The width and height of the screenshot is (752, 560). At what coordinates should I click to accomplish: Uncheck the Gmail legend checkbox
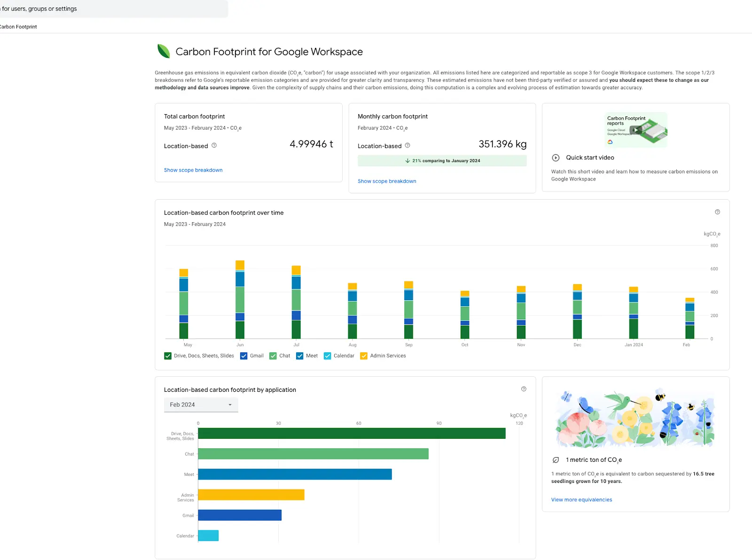click(243, 356)
